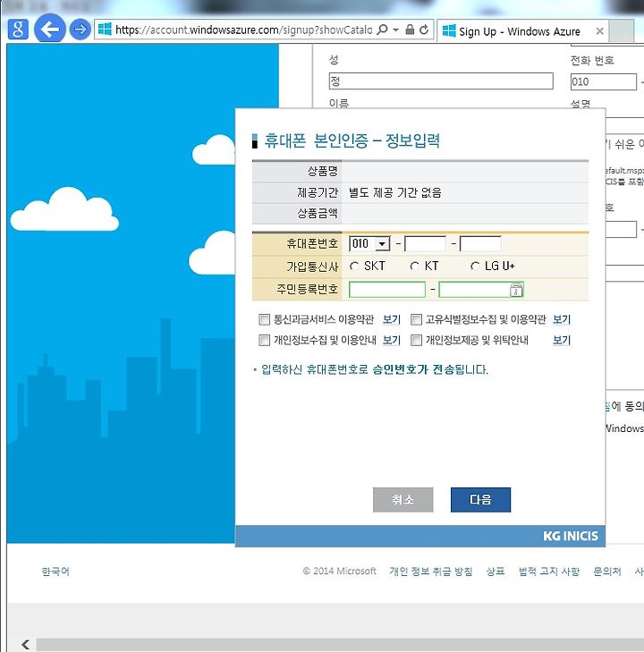Click the 별도 제공 기간 없음 text
The image size is (644, 652).
pos(395,192)
